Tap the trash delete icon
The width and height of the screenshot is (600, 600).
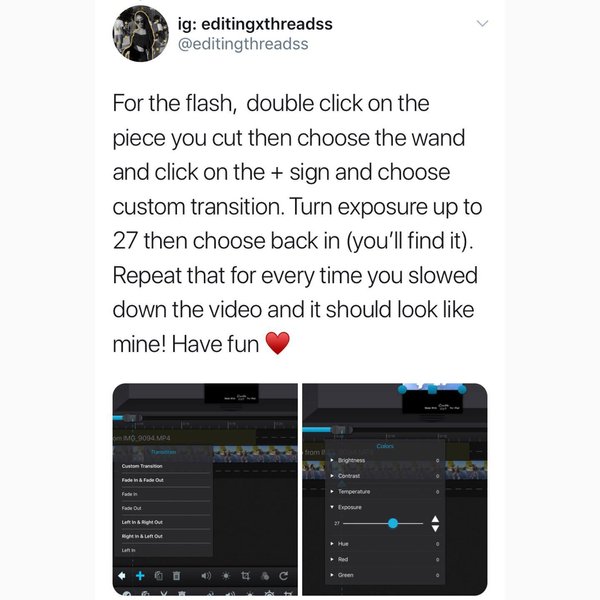click(x=176, y=576)
